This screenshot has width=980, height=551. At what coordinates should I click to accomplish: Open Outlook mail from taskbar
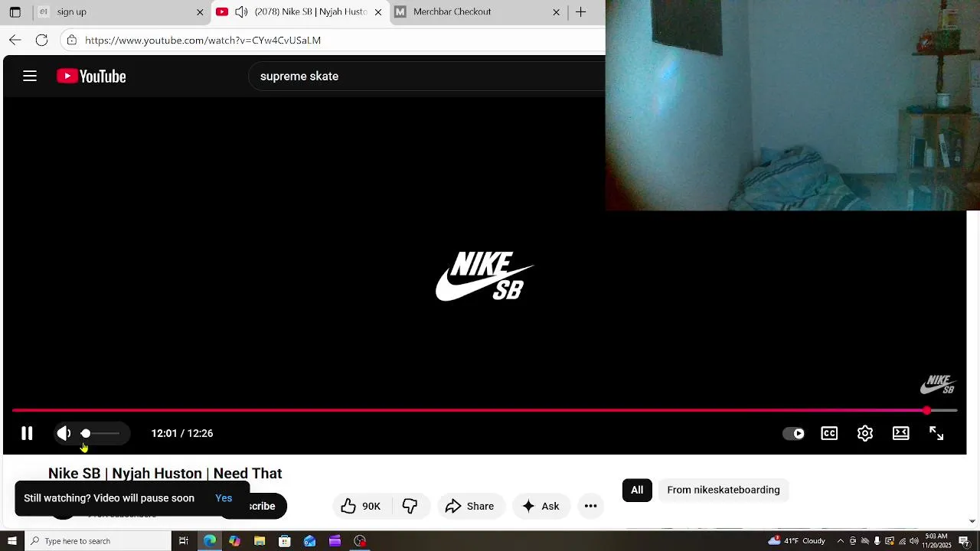(x=309, y=541)
